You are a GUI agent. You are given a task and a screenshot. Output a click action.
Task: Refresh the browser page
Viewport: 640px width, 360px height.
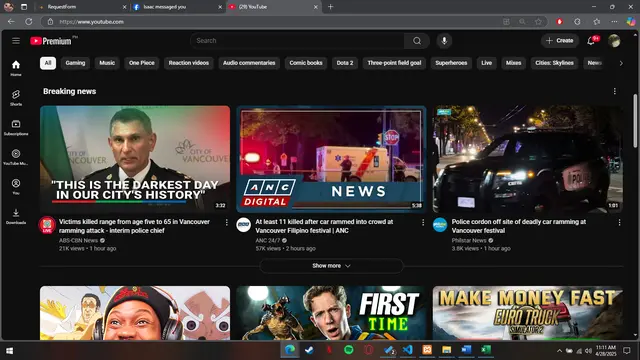pyautogui.click(x=29, y=22)
